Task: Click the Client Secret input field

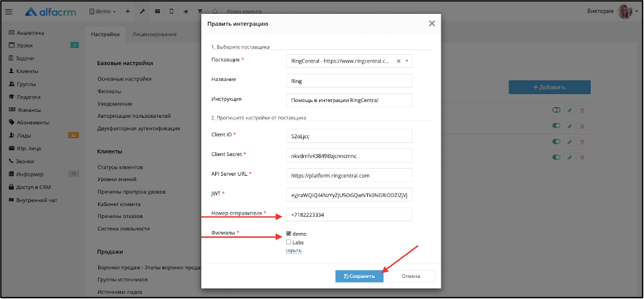Action: coord(349,155)
